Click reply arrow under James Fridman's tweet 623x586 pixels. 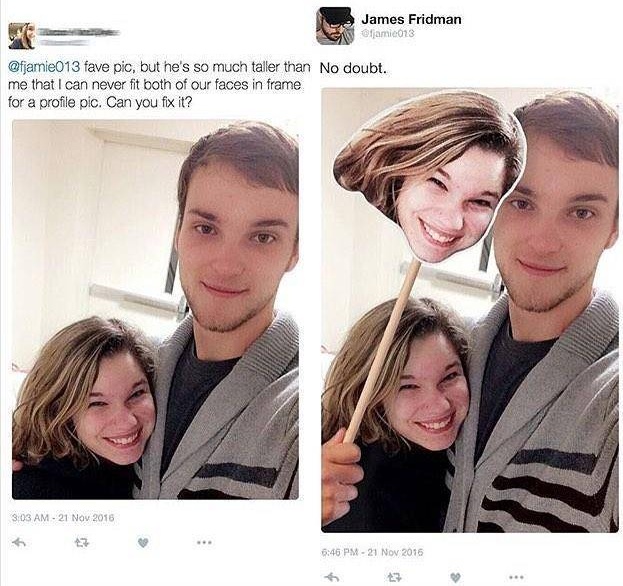332,576
